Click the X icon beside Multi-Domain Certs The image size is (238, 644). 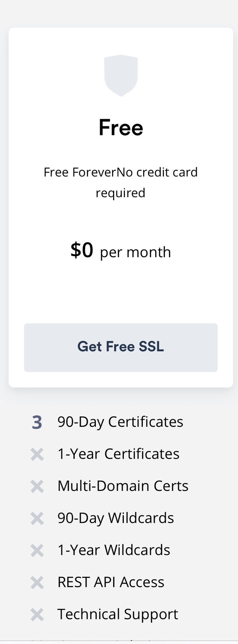click(x=37, y=487)
